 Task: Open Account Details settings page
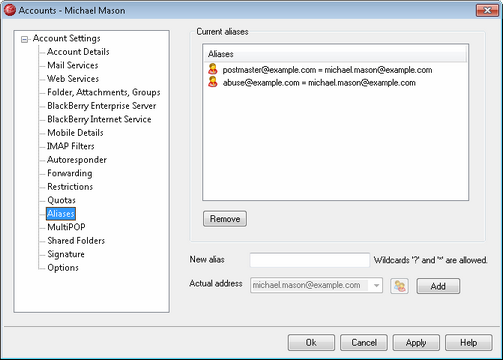(x=78, y=52)
